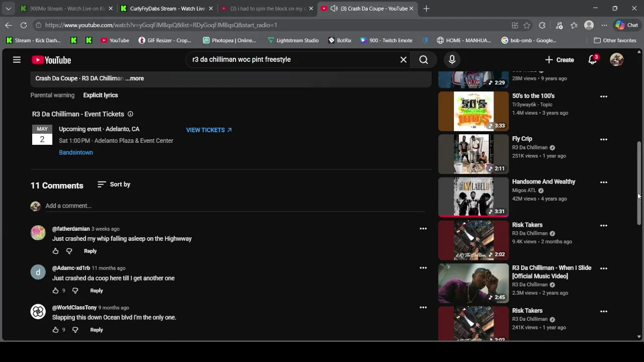Open options menu for @Adamc-xd1rb comment
This screenshot has height=362, width=644.
coord(423,268)
